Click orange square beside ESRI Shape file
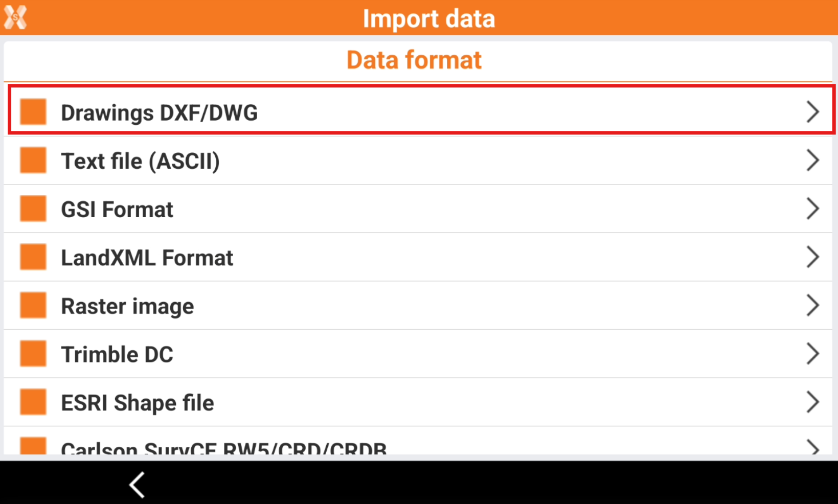The width and height of the screenshot is (838, 504). coord(33,402)
